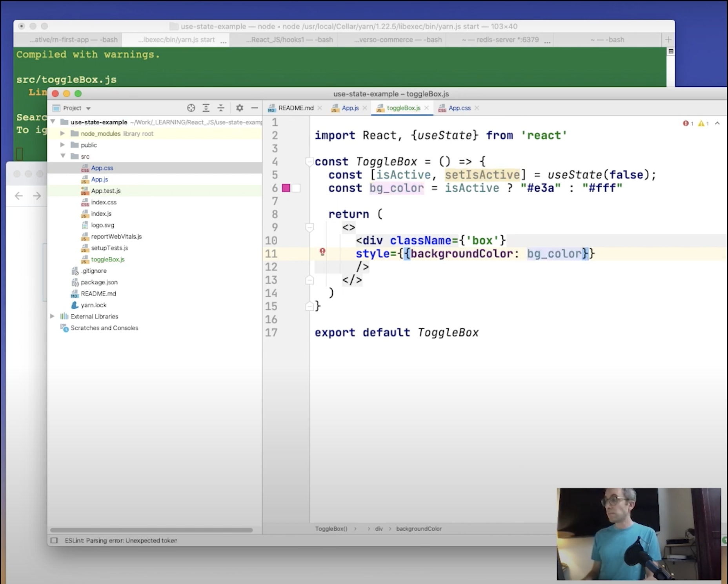The width and height of the screenshot is (728, 584).
Task: Hide the Project panel with minus icon
Action: [255, 108]
